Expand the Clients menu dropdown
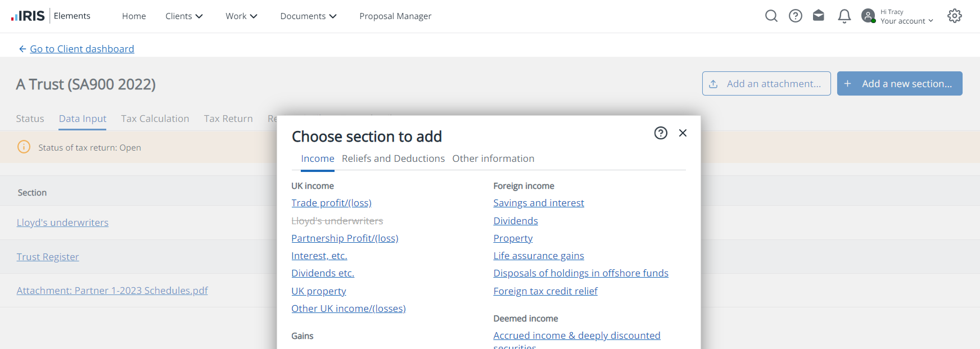Screen dimensions: 980x349 coord(184,16)
